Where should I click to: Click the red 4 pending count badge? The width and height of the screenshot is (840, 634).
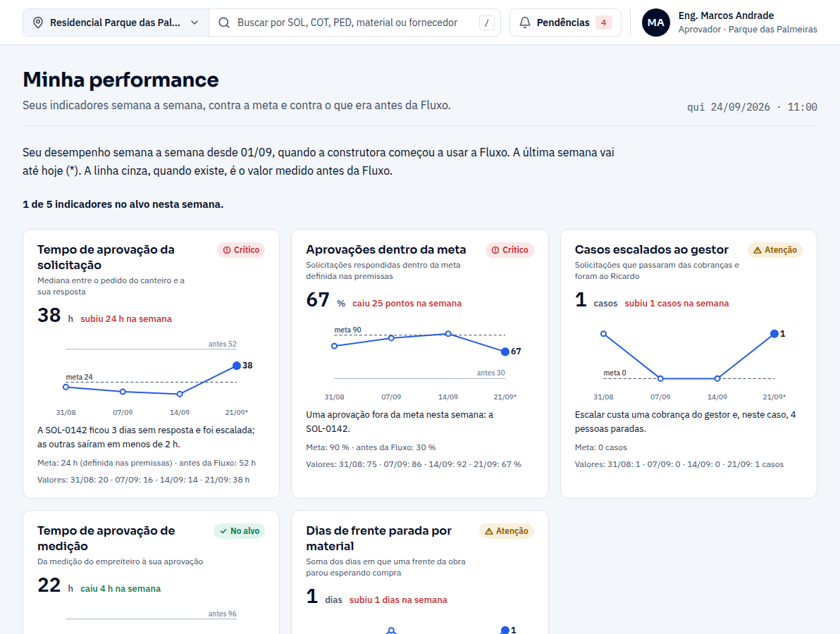[604, 23]
